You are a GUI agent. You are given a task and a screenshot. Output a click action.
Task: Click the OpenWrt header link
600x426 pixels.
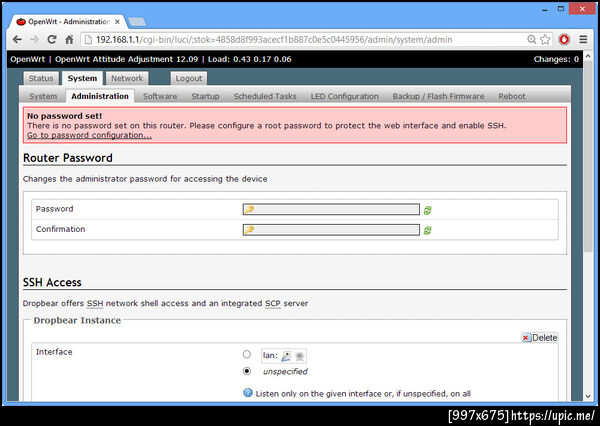coord(28,59)
